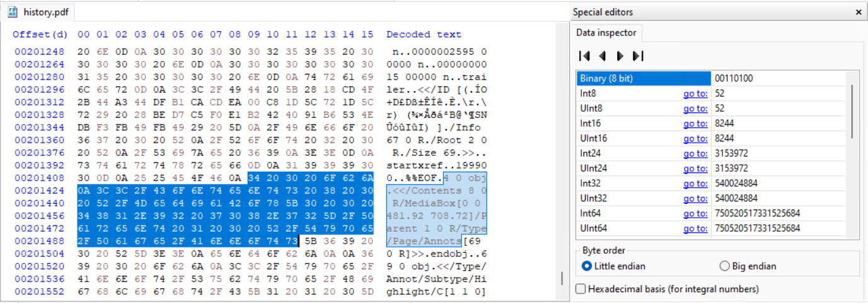Click the Byte order group label
Image resolution: width=868 pixels, height=303 pixels.
tap(603, 250)
